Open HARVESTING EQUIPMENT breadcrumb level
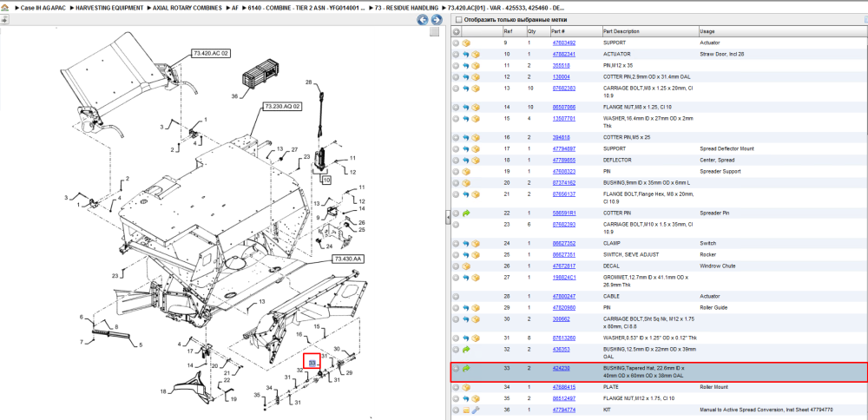The image size is (868, 420). point(109,9)
